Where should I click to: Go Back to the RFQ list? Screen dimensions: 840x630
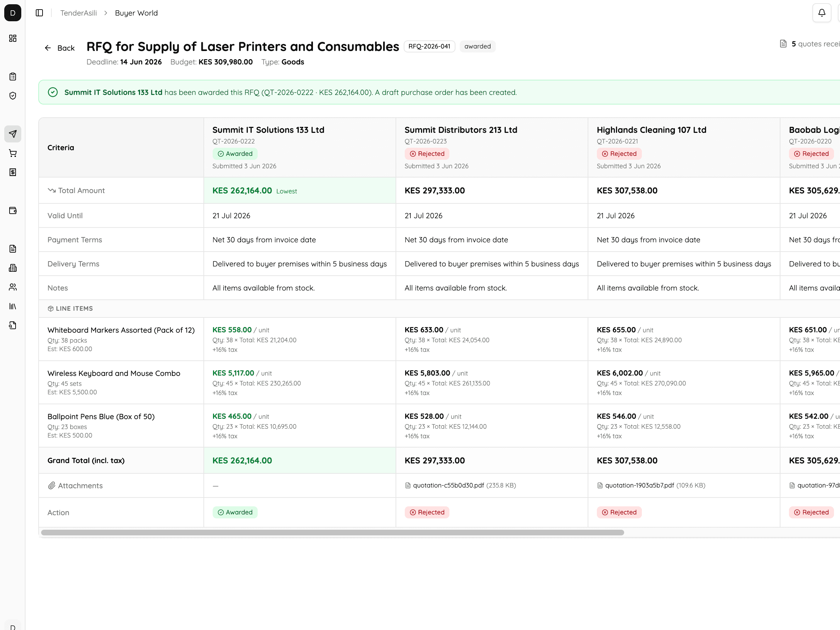60,48
